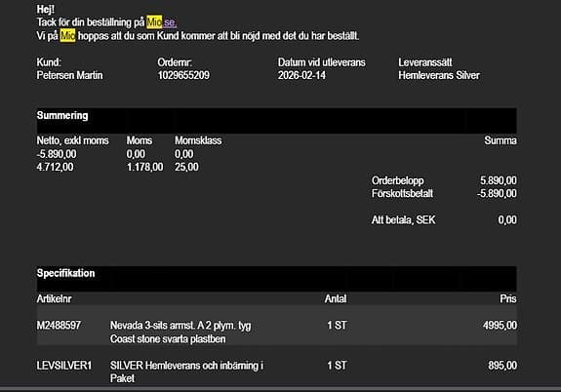The height and width of the screenshot is (392, 561).
Task: Select Förskottsbetalt amount -5.890,00
Action: (497, 193)
